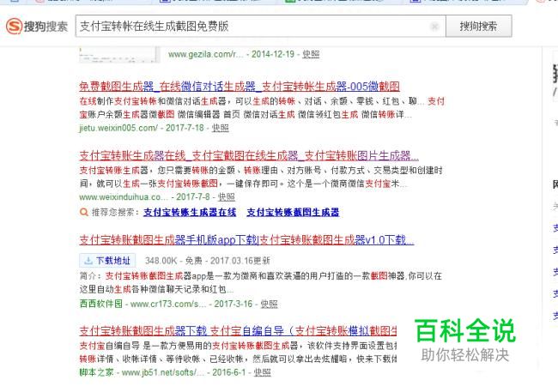
Task: Open result 免费截图生成器_在线微信对话生成器
Action: click(x=240, y=86)
